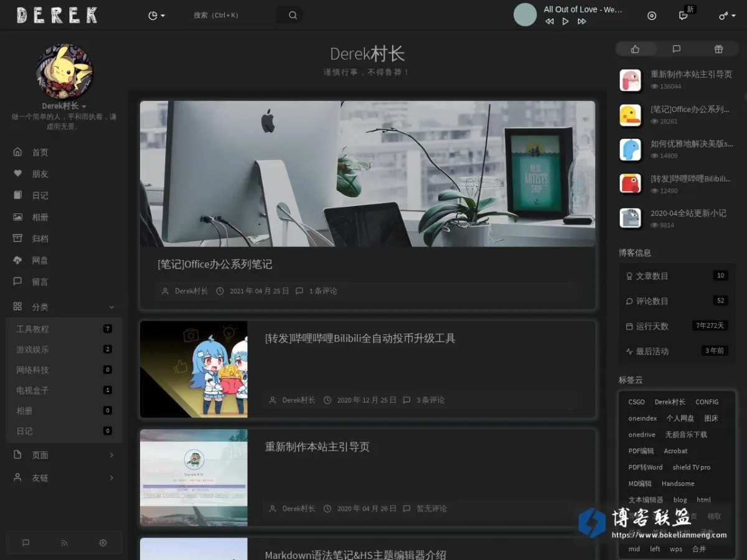Skip to next music track
The height and width of the screenshot is (560, 747).
tap(581, 21)
